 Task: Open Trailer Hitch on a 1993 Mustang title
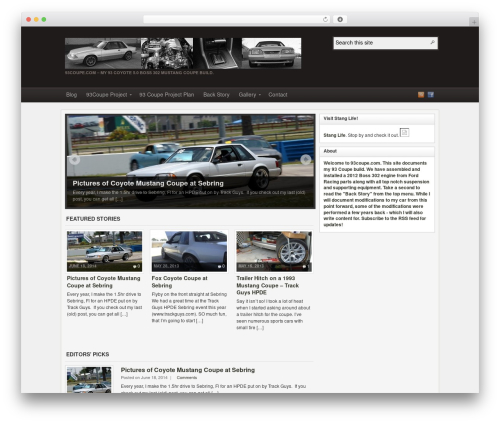click(268, 285)
